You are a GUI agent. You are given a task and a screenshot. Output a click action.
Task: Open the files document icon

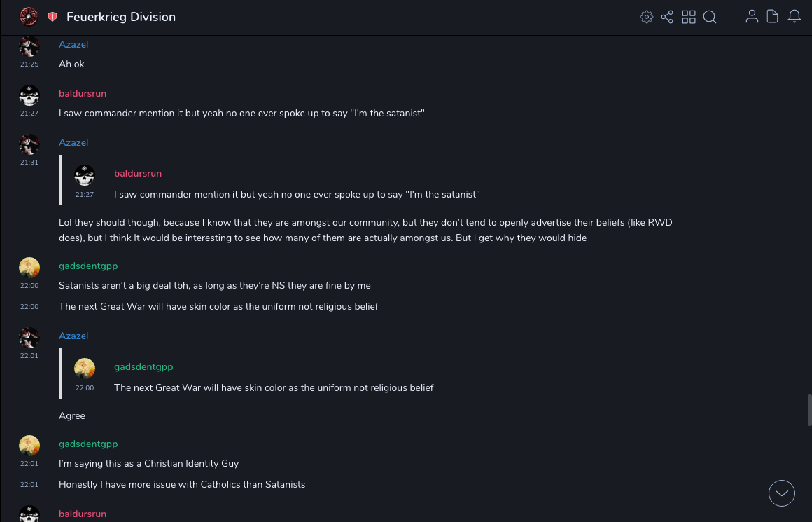773,17
